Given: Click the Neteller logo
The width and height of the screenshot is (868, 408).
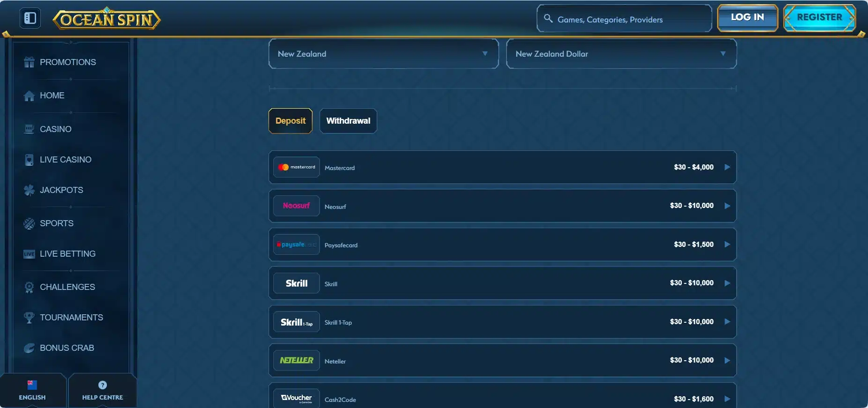Looking at the screenshot, I should tap(297, 360).
